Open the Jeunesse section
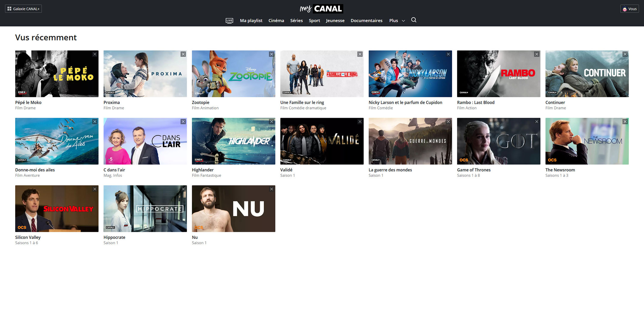Screen dimensions: 644x322 (335, 21)
